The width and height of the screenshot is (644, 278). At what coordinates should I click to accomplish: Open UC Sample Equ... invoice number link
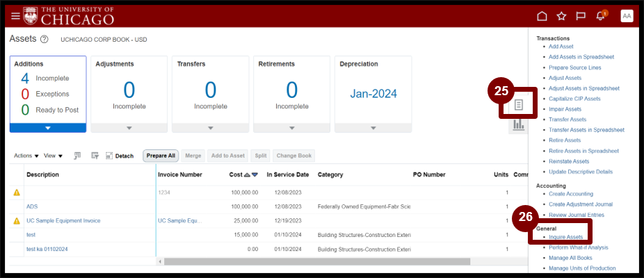(180, 221)
